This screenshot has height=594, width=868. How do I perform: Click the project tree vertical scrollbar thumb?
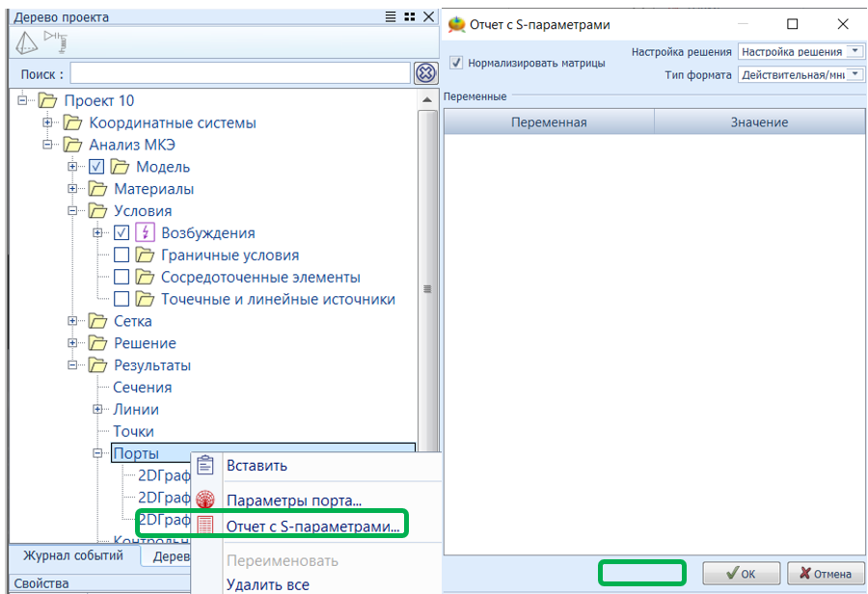(x=427, y=289)
